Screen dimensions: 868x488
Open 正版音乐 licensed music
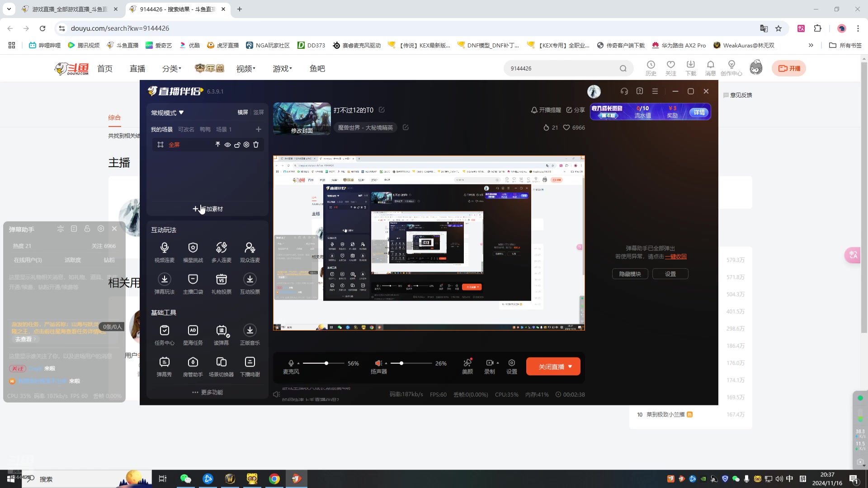click(x=250, y=335)
